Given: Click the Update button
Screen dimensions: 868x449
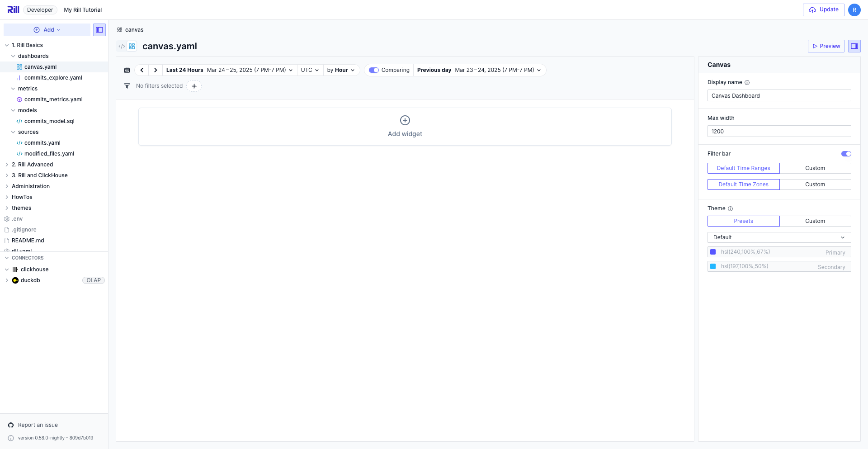Looking at the screenshot, I should point(823,9).
